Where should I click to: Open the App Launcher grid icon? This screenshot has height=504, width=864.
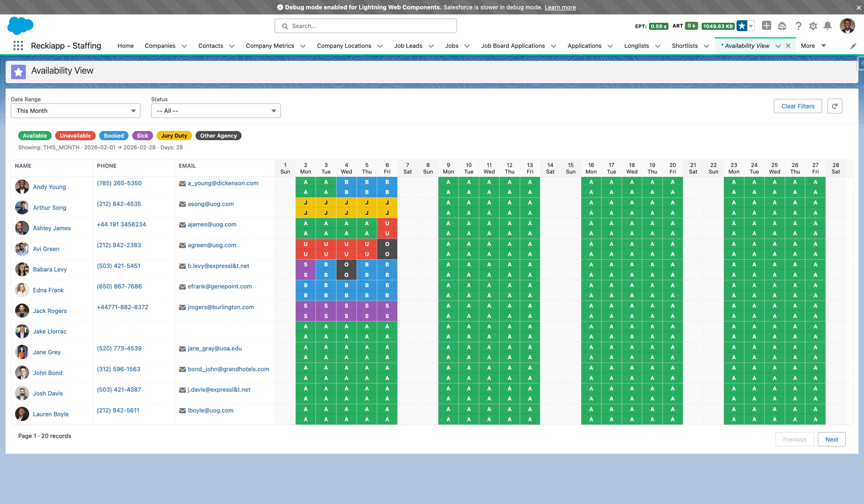click(18, 46)
